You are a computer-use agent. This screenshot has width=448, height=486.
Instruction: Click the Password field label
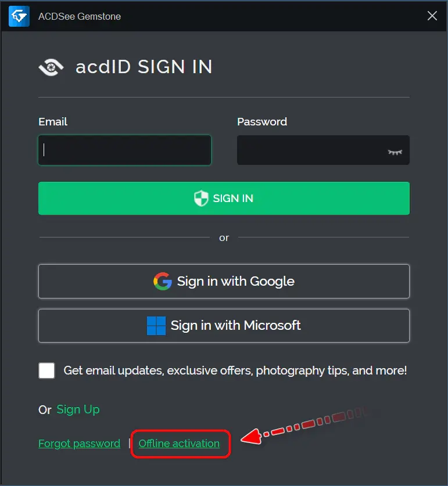[262, 122]
